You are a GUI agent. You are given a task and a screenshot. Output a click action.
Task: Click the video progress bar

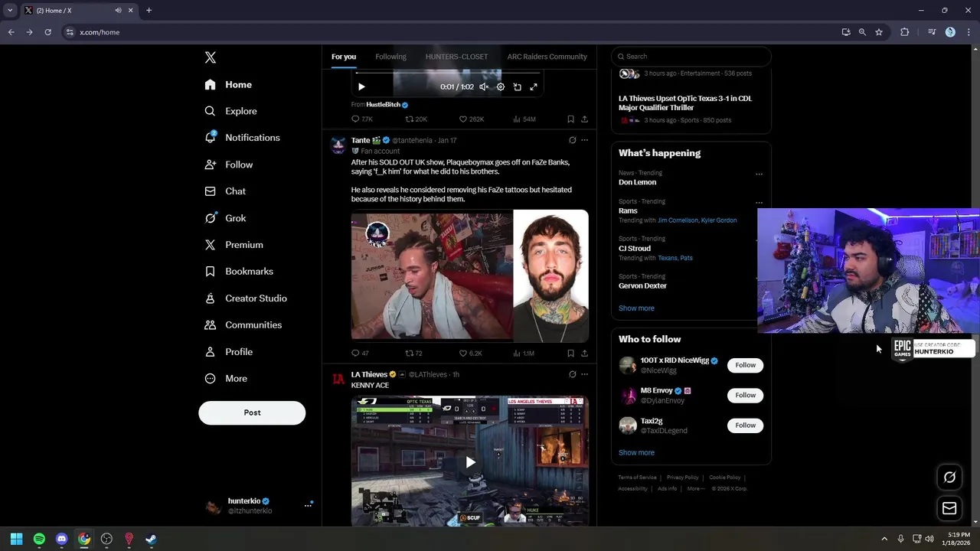pos(447,73)
